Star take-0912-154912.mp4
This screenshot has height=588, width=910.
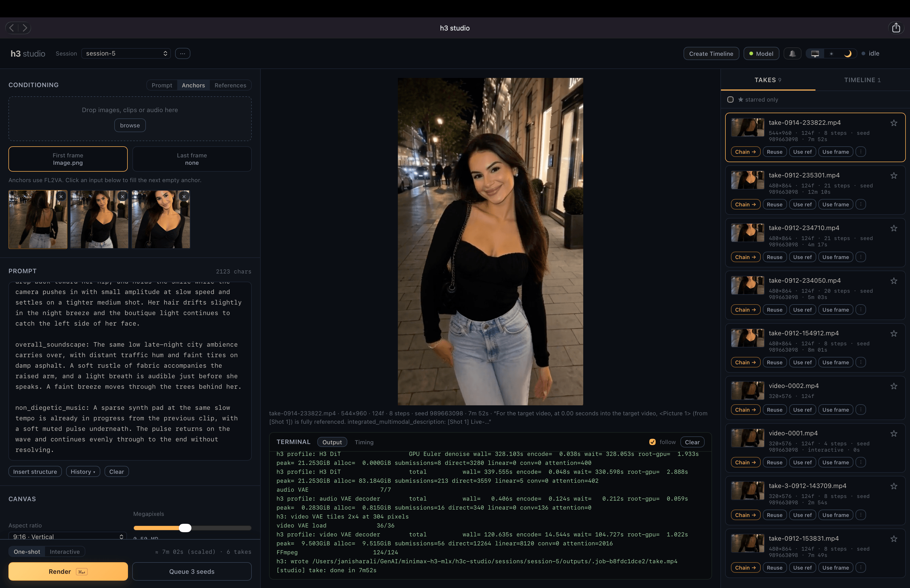click(x=894, y=334)
